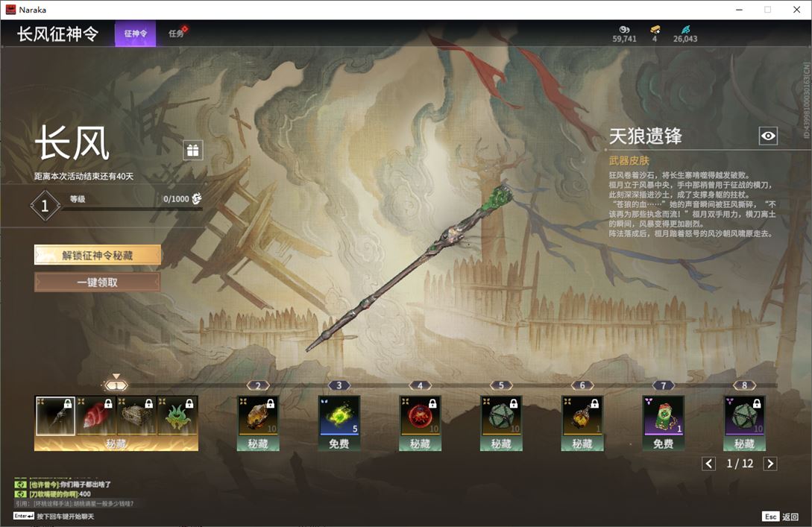Click the Naraka app icon in title bar
Viewport: 812px width, 527px height.
click(10, 10)
